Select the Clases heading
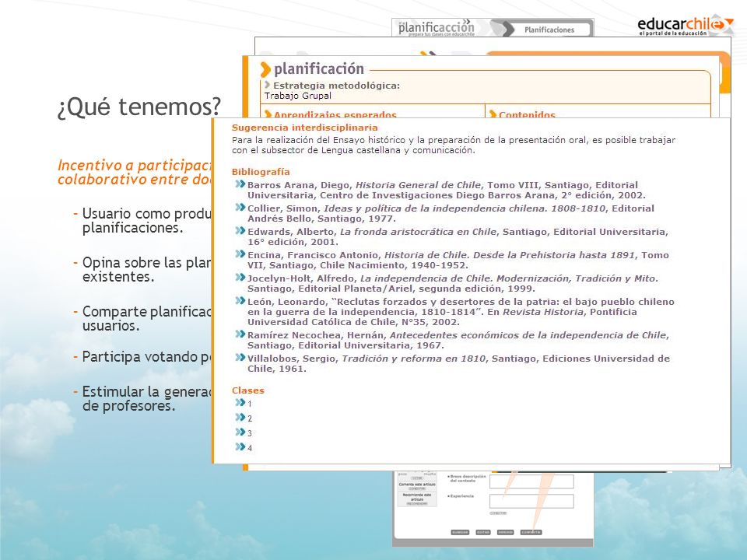747x560 pixels. pos(248,390)
